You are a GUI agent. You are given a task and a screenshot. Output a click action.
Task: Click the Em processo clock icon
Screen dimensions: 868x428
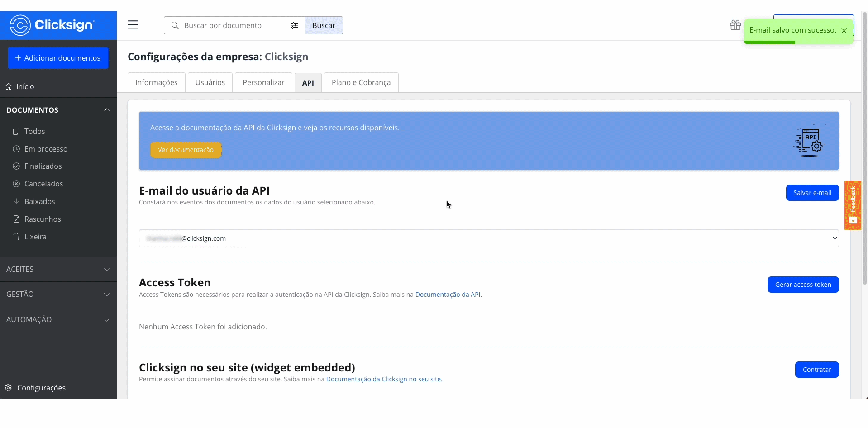(16, 149)
